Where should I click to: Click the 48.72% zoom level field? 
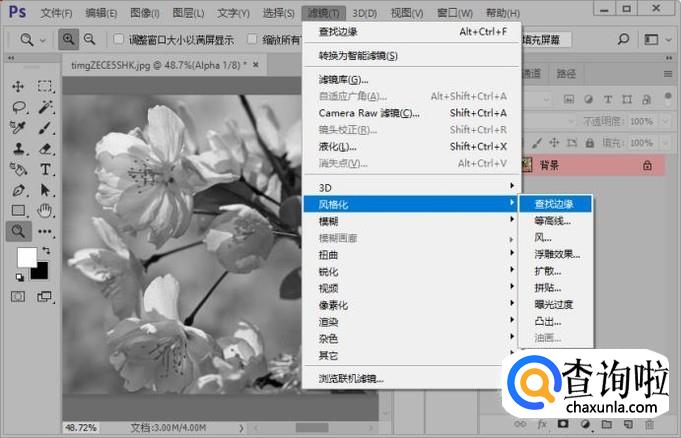(x=80, y=428)
